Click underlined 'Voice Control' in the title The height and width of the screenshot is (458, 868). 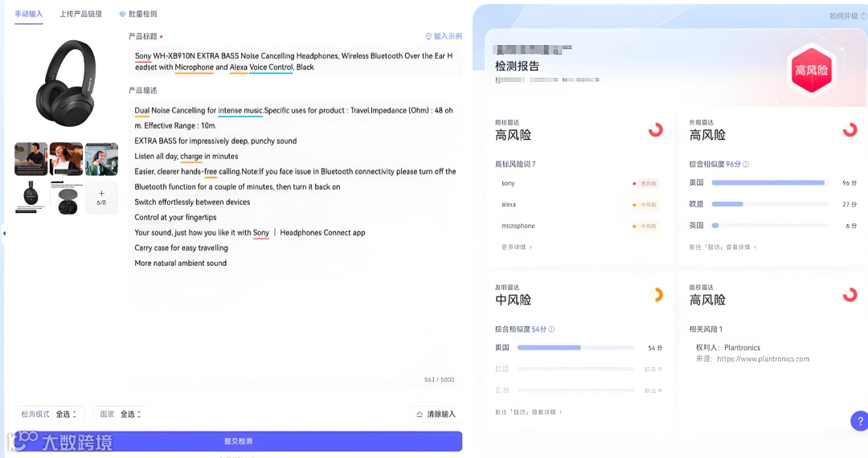(271, 67)
